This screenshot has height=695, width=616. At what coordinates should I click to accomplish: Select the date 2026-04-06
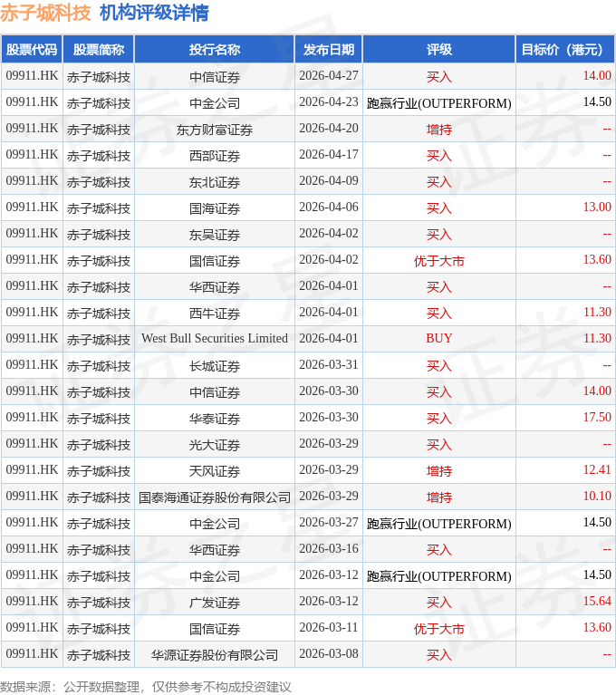pyautogui.click(x=329, y=207)
